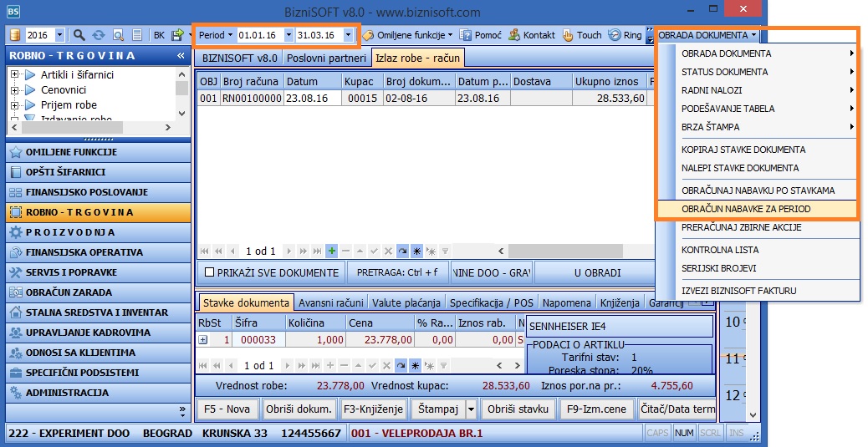The height and width of the screenshot is (447, 868).
Task: Click the redo curved arrow in documents navigator
Action: 402,251
